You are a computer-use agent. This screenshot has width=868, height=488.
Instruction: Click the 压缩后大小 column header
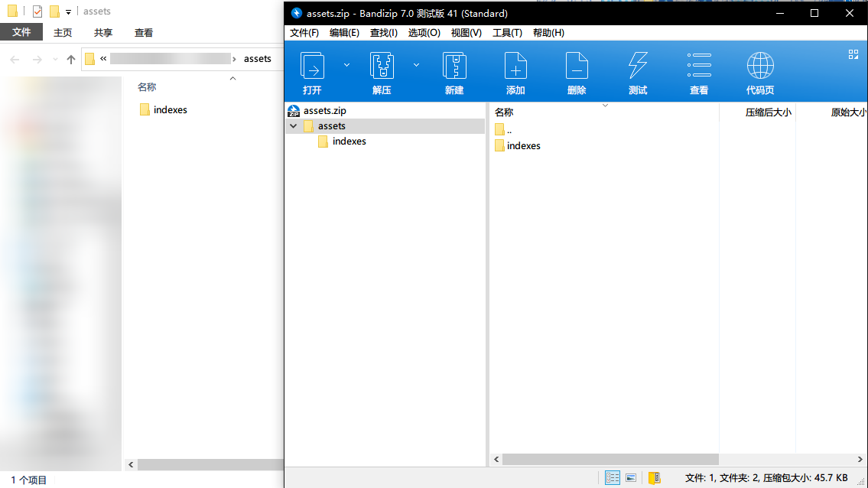point(768,112)
